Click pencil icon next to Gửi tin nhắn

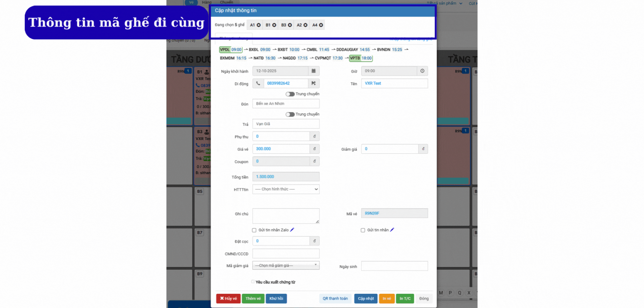tap(392, 230)
